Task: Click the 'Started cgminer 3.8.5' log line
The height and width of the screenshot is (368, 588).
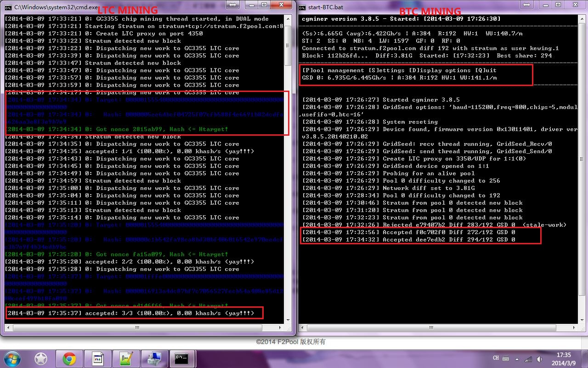Action: point(381,100)
